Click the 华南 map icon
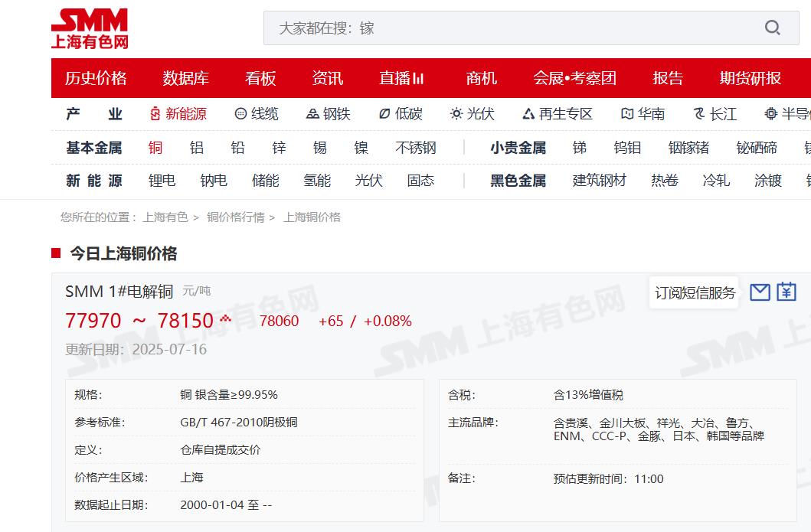This screenshot has height=532, width=811. (627, 114)
